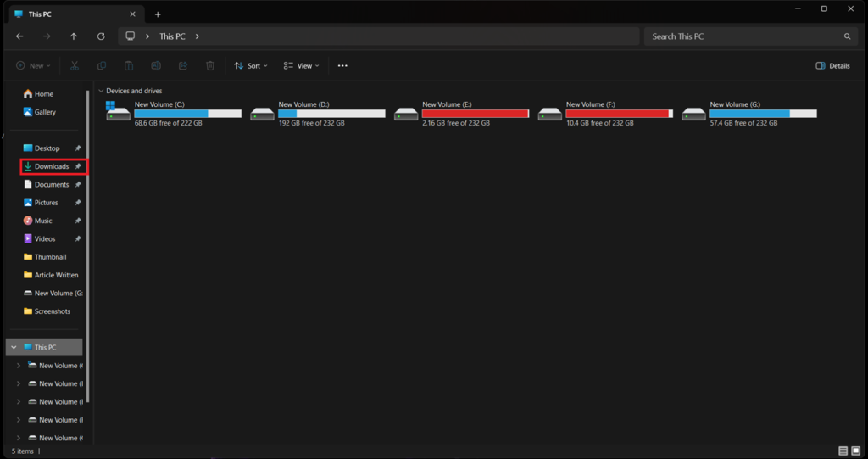This screenshot has width=868, height=459.
Task: Open New Volume (G:) in drives list
Action: 749,113
